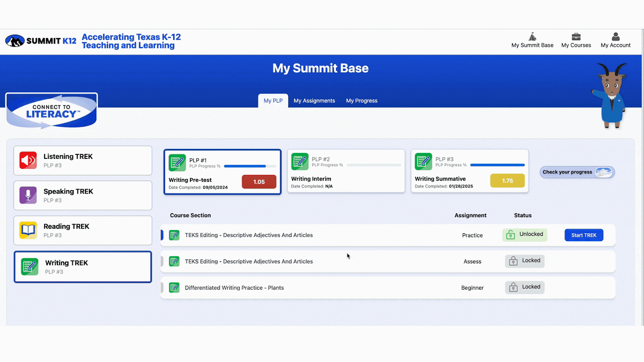Select the Speaking TREK card
The width and height of the screenshot is (644, 362).
[x=83, y=195]
